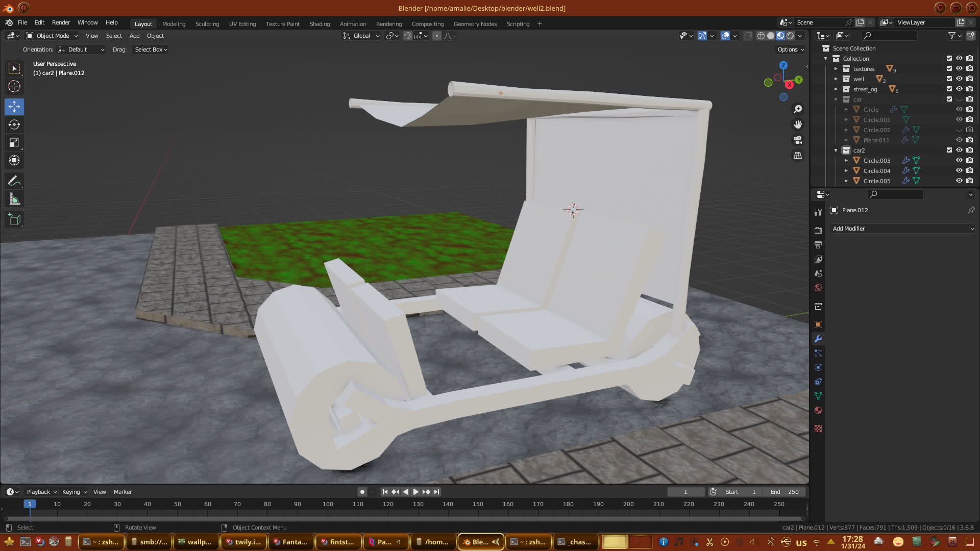Open the Render menu

click(x=61, y=22)
